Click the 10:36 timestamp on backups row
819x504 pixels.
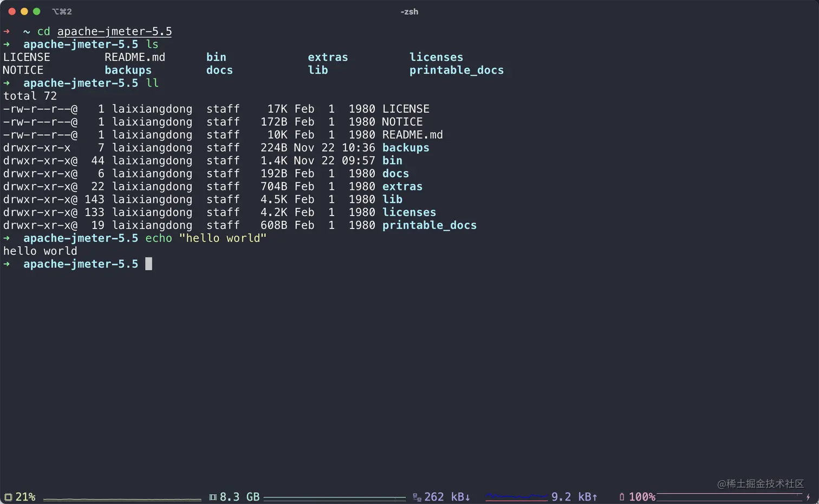pyautogui.click(x=359, y=148)
